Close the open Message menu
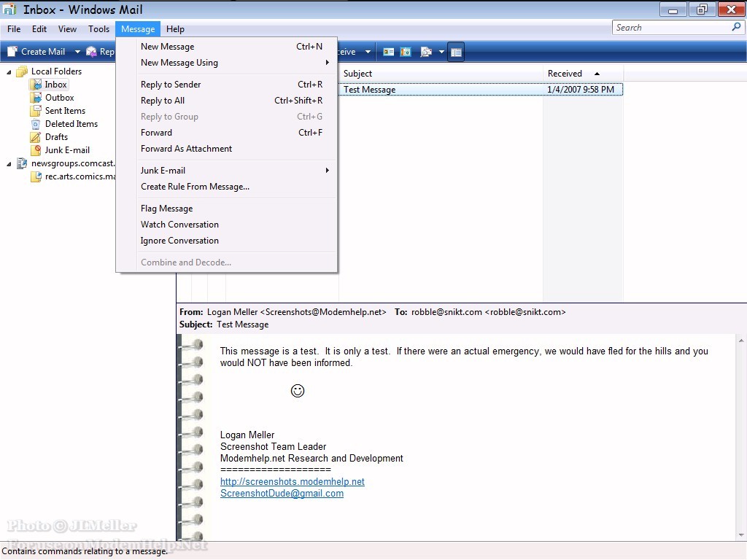Screen dimensions: 747x560 click(x=138, y=29)
